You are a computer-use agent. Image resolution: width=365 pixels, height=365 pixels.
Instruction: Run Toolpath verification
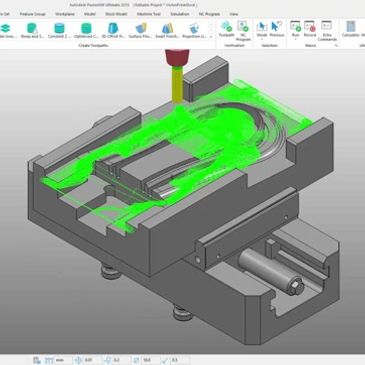[227, 29]
